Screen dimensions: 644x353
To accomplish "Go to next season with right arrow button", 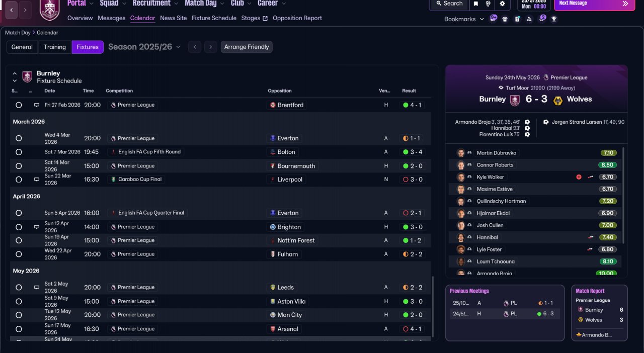I will point(211,47).
